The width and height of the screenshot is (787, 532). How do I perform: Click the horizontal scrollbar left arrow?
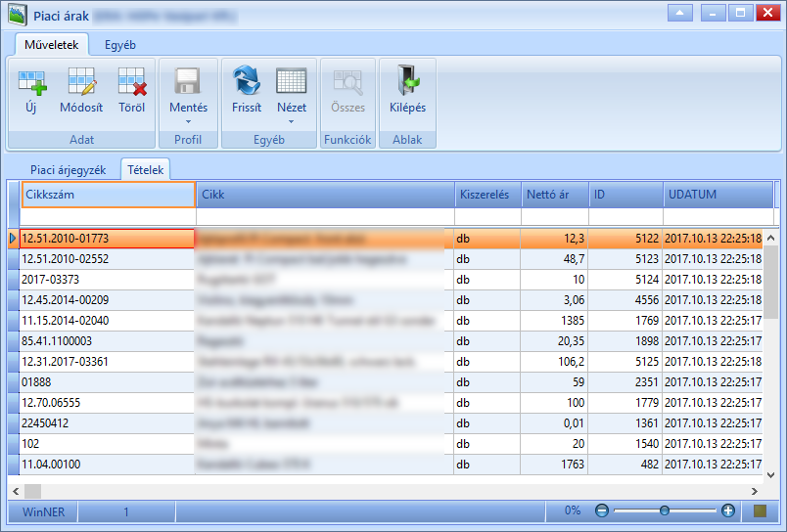16,491
